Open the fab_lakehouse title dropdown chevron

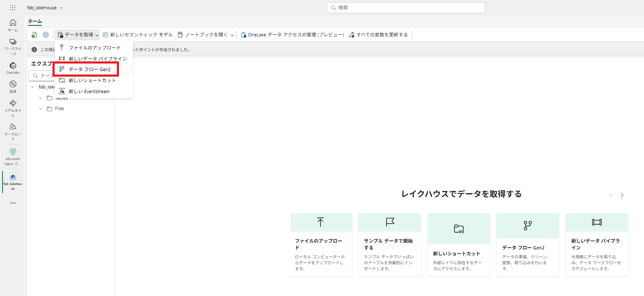click(x=62, y=8)
